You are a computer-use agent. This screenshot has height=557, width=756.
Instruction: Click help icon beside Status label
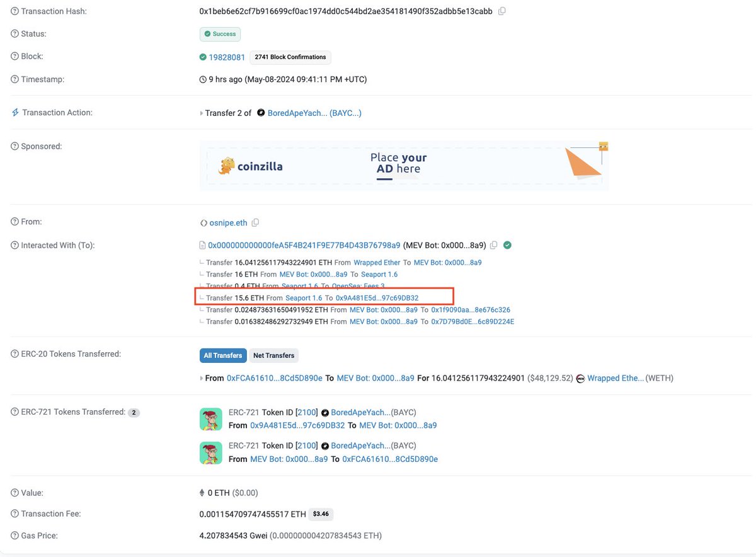click(x=15, y=33)
